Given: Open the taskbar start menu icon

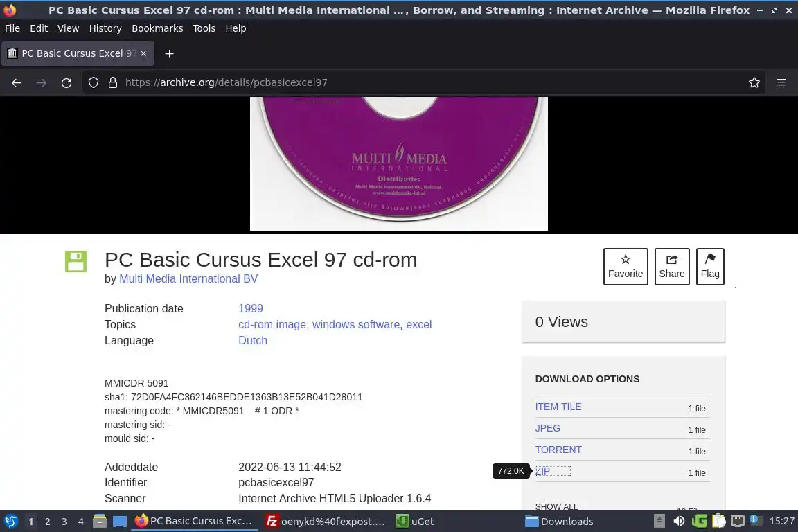Looking at the screenshot, I should (10, 522).
